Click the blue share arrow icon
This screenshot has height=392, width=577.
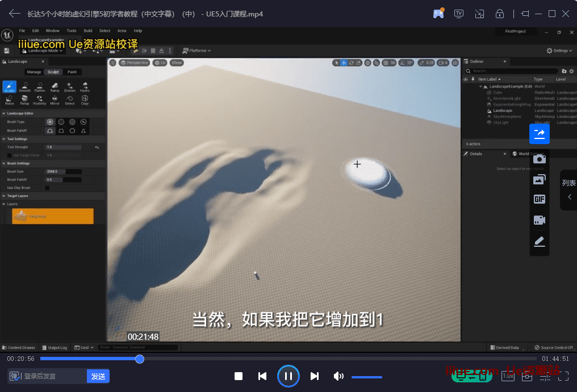pos(539,134)
